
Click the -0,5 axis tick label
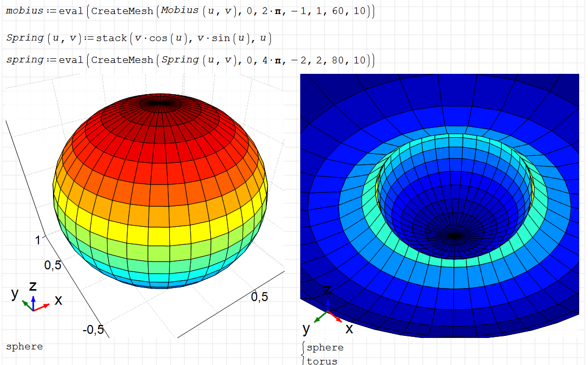tap(93, 330)
